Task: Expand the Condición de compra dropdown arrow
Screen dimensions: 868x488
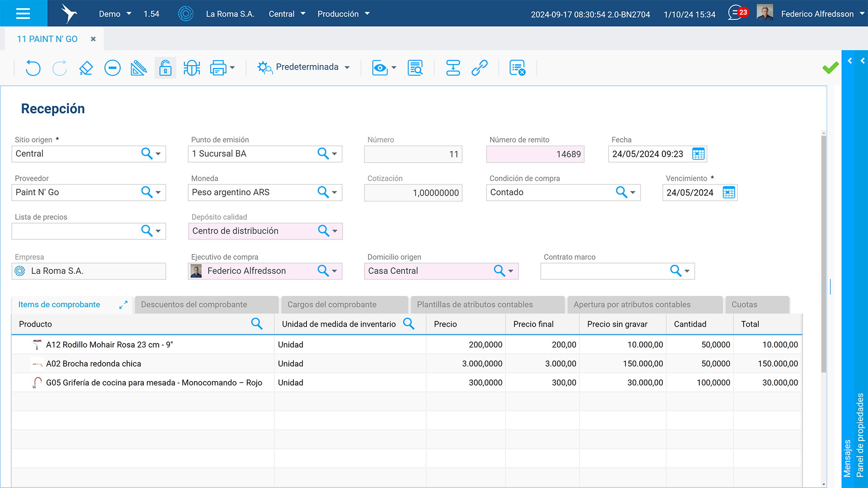Action: [633, 192]
